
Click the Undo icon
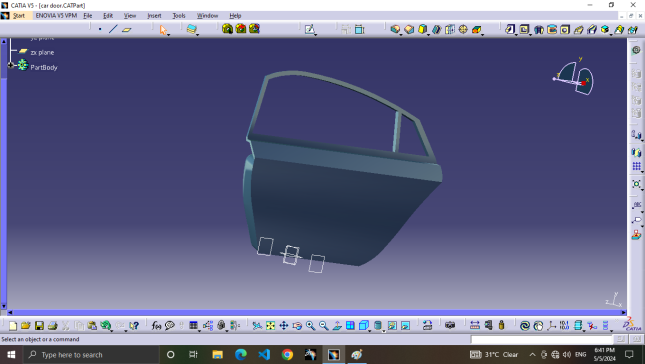point(105,326)
